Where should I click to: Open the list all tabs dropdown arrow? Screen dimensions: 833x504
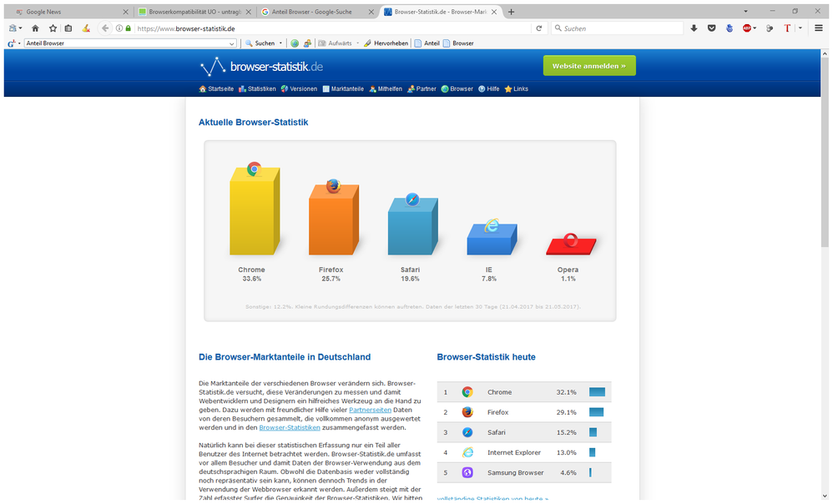[745, 12]
